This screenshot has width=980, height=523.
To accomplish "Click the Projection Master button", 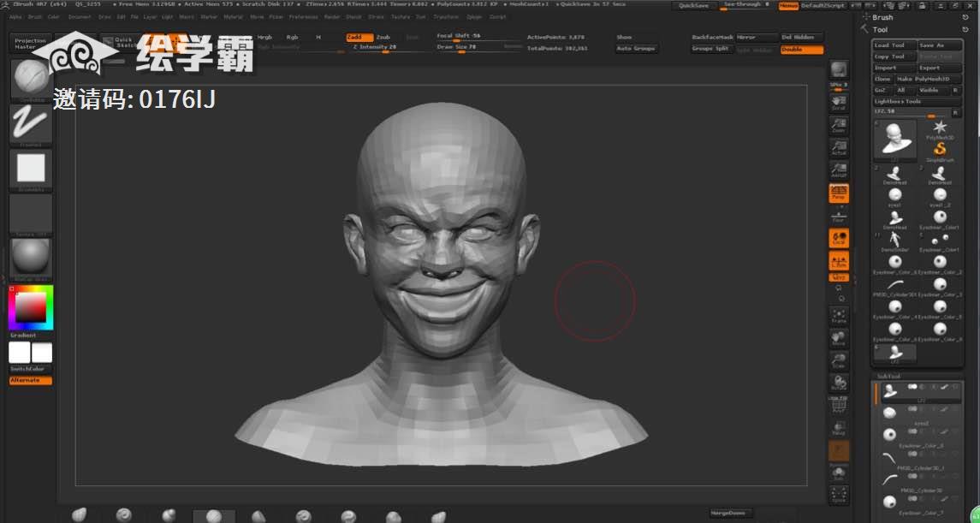I will pos(31,43).
